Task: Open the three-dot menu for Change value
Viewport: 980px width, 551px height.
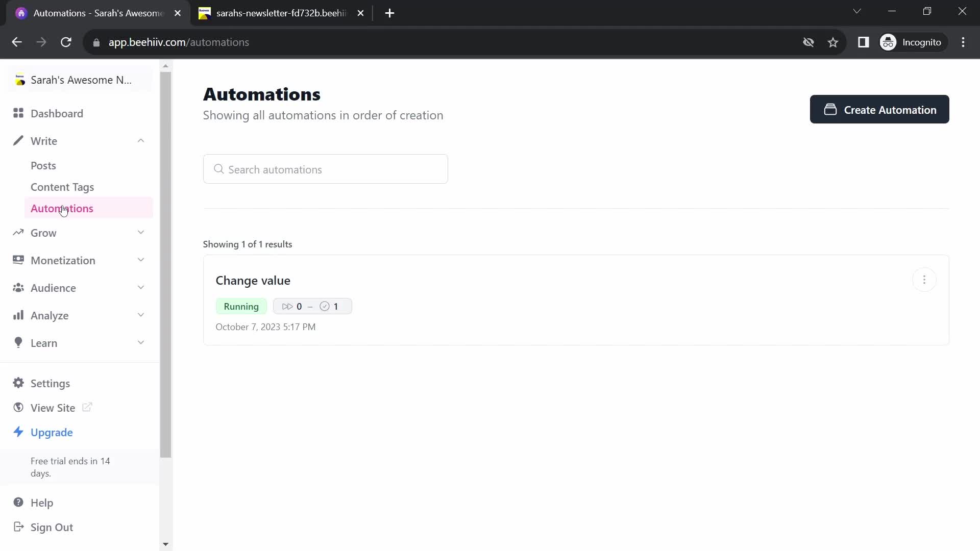Action: [925, 280]
